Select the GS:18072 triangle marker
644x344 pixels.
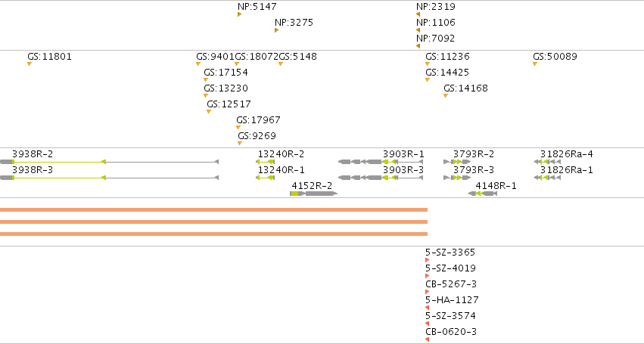click(x=237, y=64)
